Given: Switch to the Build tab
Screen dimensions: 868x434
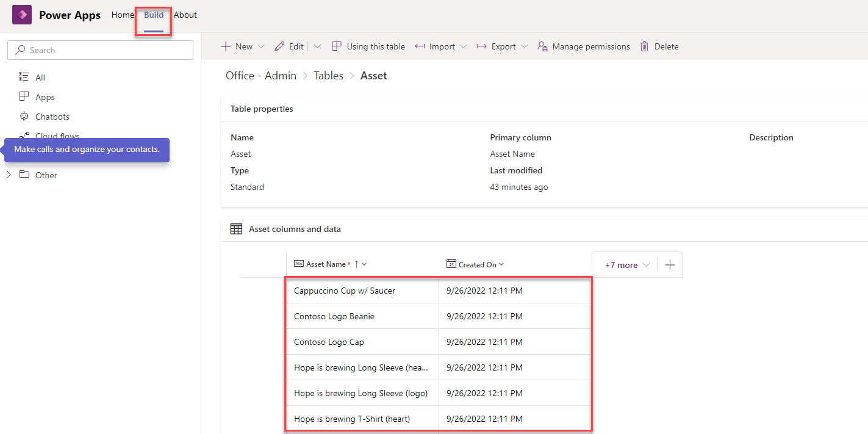Looking at the screenshot, I should tap(154, 15).
